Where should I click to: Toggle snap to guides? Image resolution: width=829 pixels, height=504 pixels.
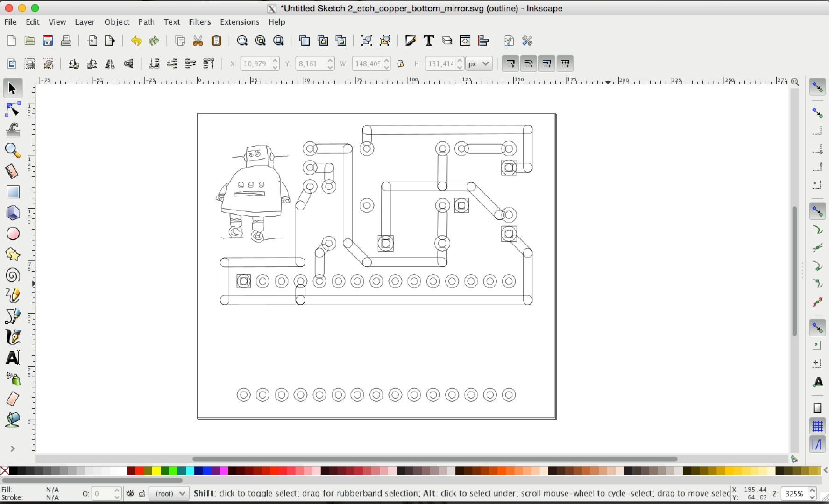click(x=817, y=444)
